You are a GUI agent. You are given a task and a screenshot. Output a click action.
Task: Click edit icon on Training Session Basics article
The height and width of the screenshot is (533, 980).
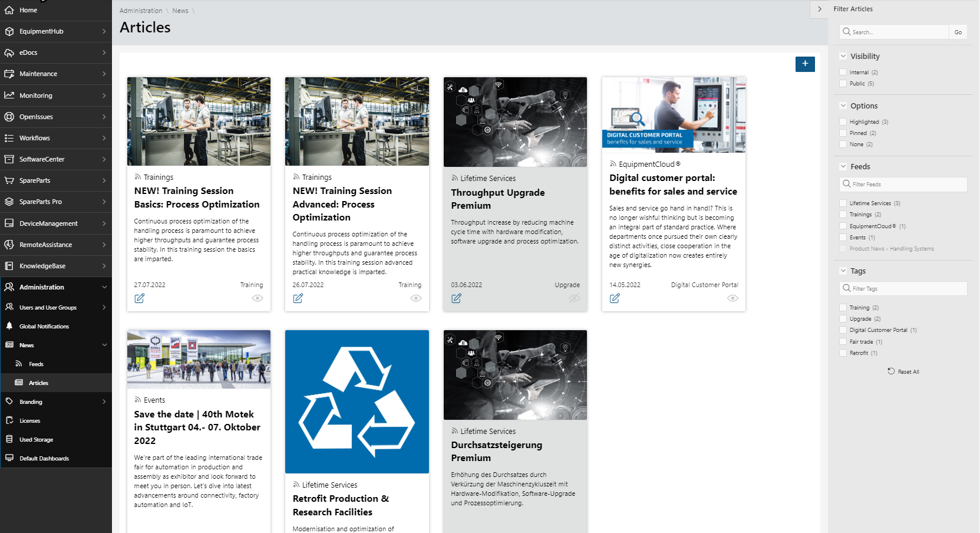(139, 298)
